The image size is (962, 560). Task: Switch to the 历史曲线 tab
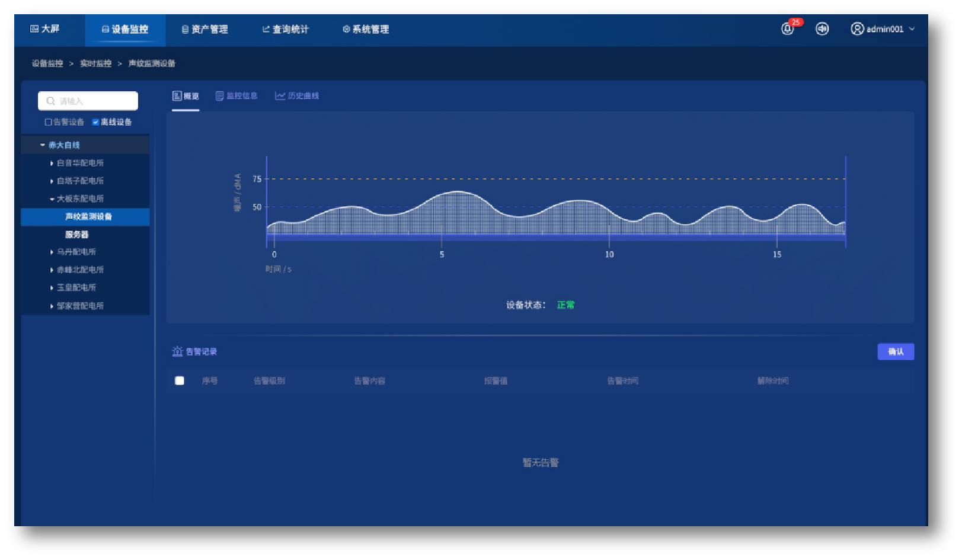coord(297,96)
